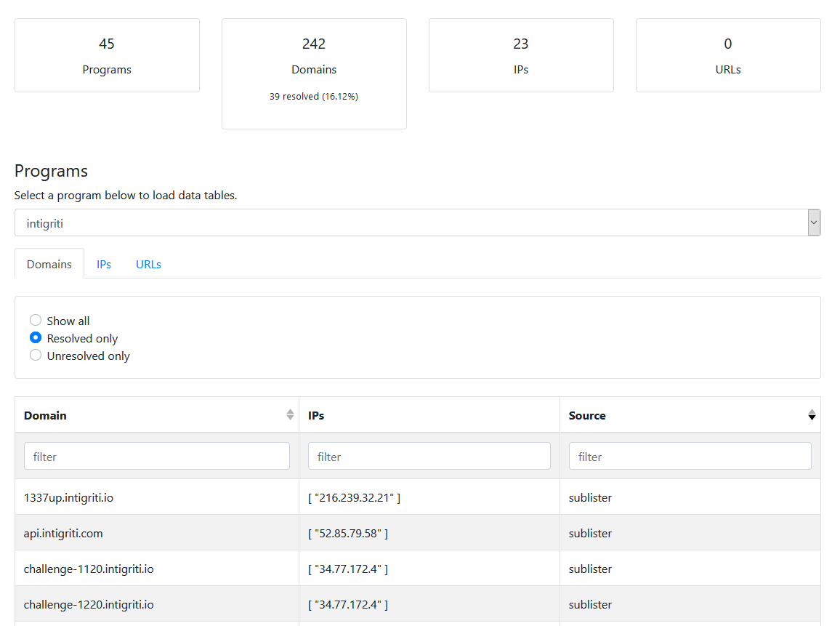The height and width of the screenshot is (626, 840).
Task: Click the IP cell of challenge-1120.intigriti.io
Action: [x=429, y=569]
